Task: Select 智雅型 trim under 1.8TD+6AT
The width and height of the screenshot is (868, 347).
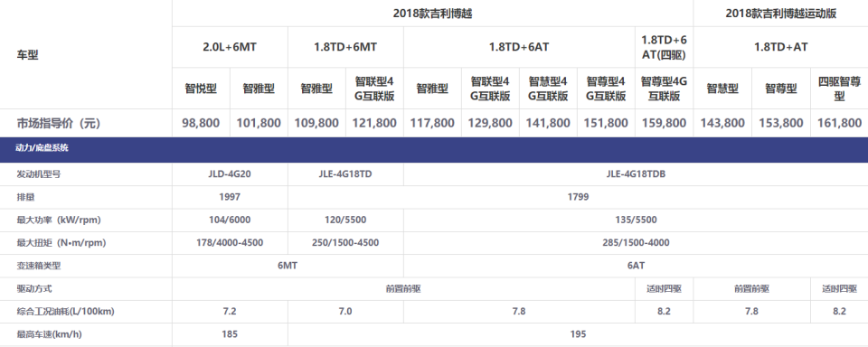Action: 432,89
